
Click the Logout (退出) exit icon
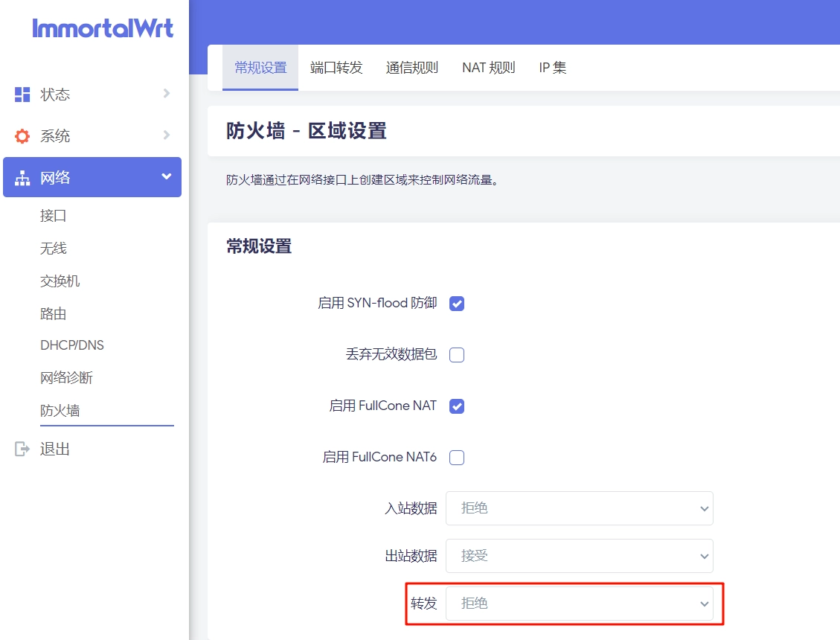point(22,449)
